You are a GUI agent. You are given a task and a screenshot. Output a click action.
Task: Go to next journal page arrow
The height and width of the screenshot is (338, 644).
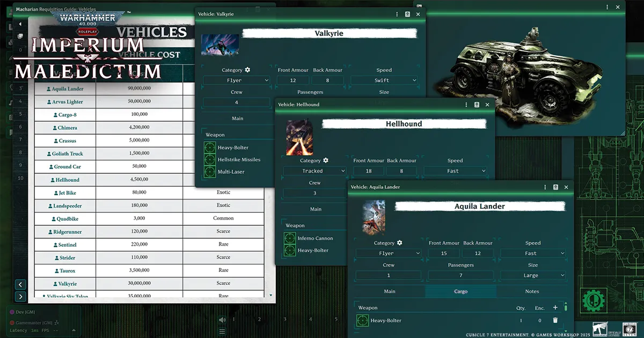point(20,296)
